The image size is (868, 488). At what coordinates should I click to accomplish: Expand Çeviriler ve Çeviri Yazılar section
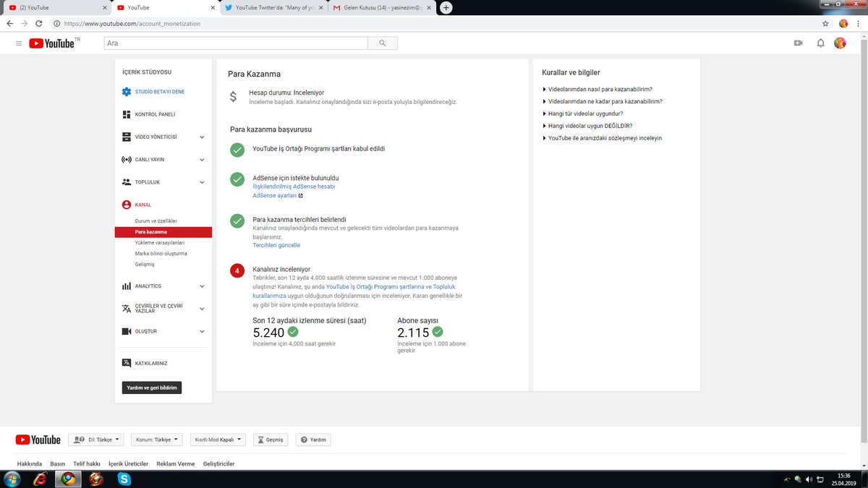(202, 309)
